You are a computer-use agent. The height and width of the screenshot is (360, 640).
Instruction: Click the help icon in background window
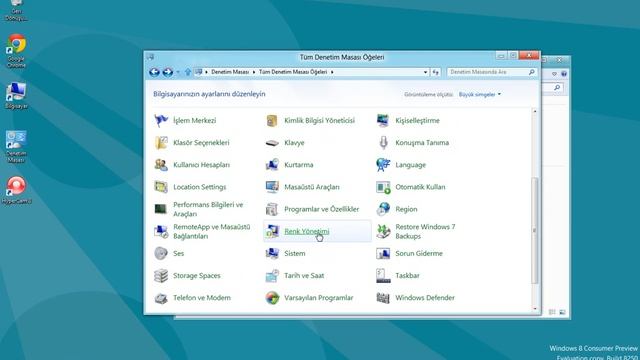point(564,74)
